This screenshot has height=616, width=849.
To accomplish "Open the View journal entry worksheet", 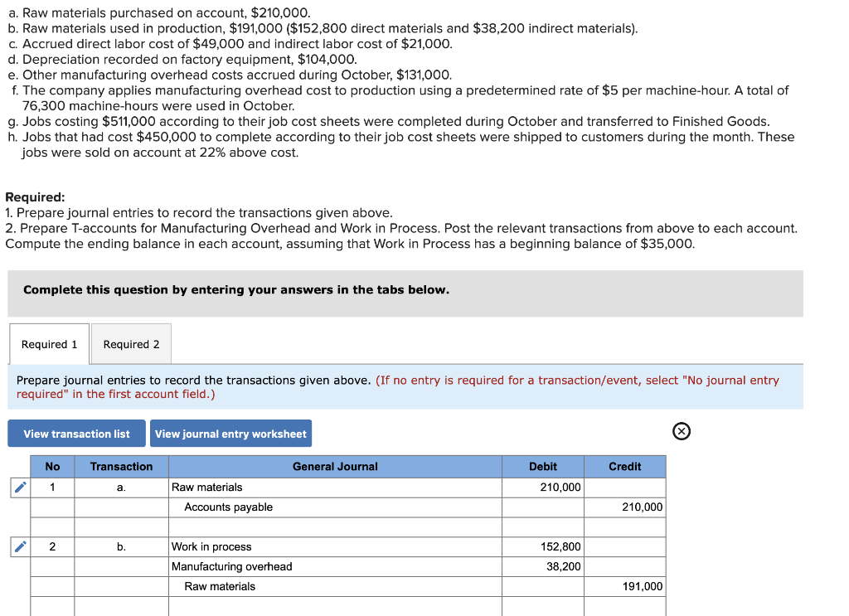I will (230, 433).
